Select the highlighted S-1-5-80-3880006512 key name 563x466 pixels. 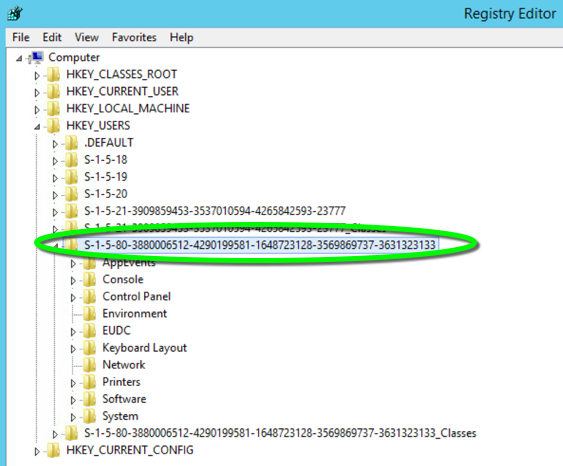tap(260, 245)
